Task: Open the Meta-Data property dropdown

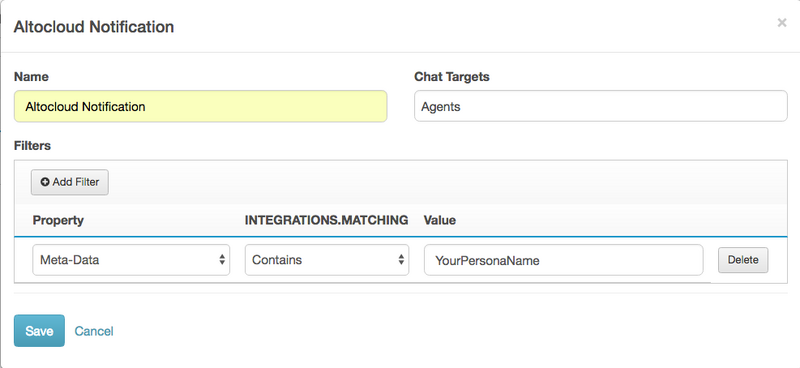Action: pyautogui.click(x=131, y=260)
